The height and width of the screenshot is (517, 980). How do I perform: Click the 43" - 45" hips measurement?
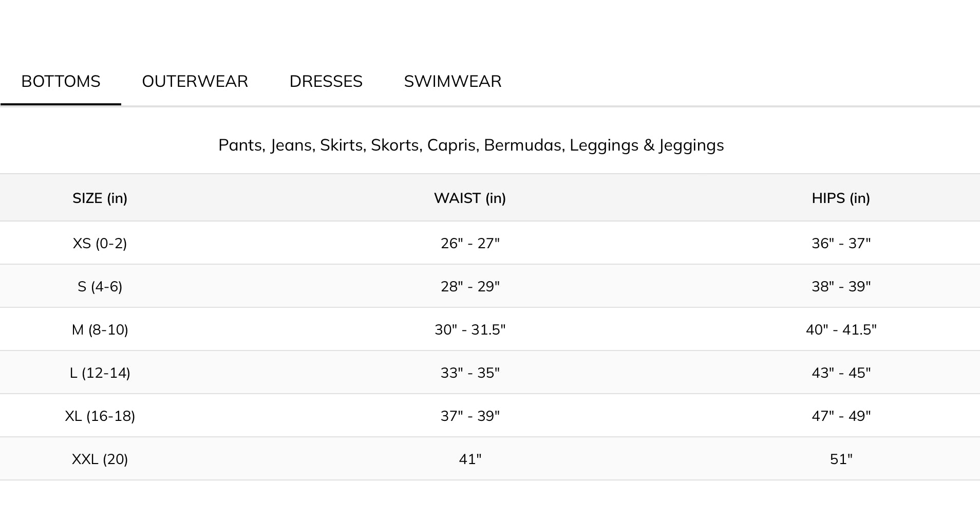(841, 373)
